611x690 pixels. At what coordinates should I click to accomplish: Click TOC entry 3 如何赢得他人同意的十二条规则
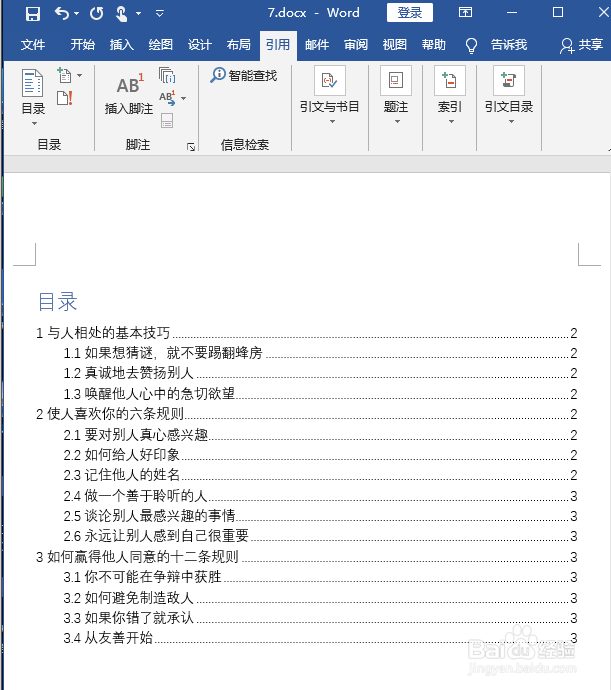click(306, 557)
